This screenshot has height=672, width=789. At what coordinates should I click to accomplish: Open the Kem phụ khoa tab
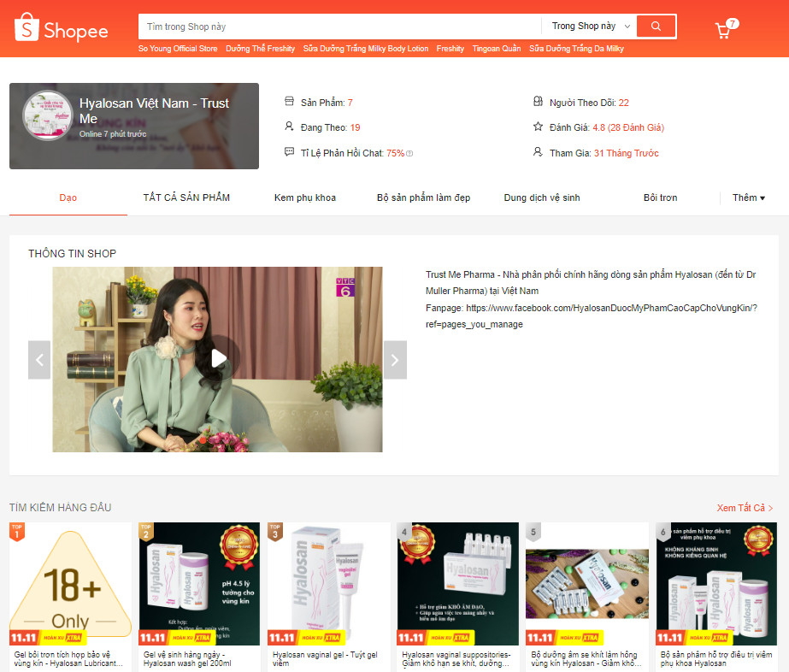coord(305,197)
